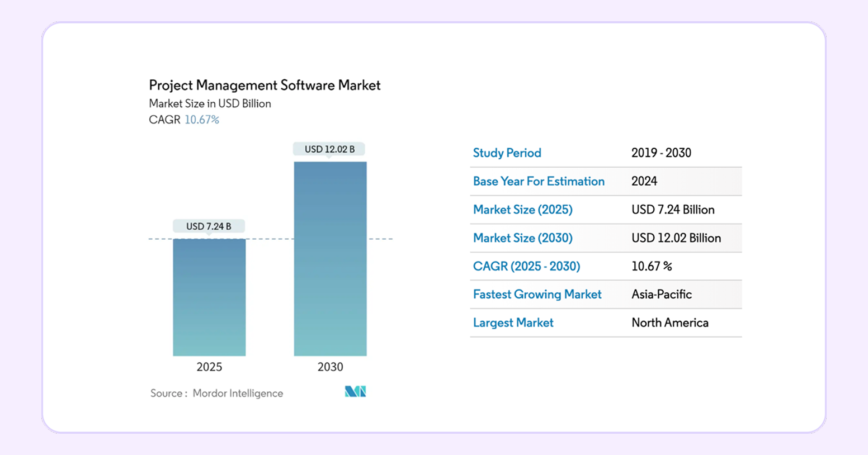The image size is (868, 455).
Task: Open the Largest Market link
Action: (x=513, y=323)
